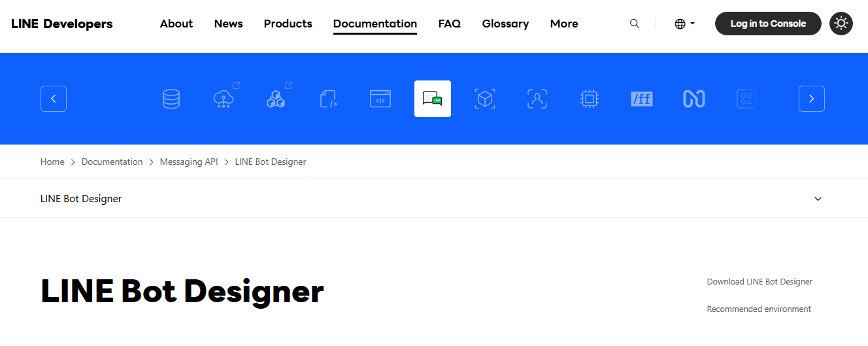Click the /ff icon in carousel
This screenshot has height=346, width=868.
point(642,99)
